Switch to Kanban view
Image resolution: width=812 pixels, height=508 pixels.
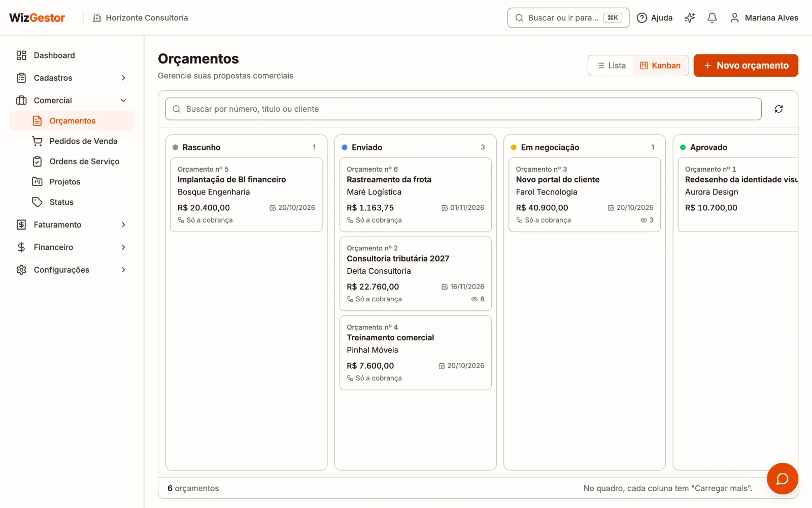coord(660,66)
